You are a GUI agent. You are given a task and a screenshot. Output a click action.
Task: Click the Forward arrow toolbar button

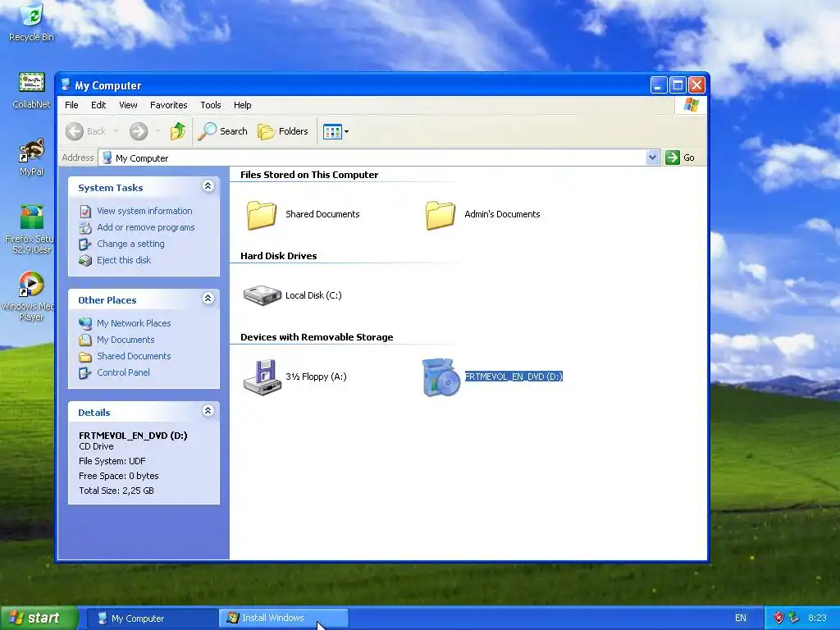139,131
